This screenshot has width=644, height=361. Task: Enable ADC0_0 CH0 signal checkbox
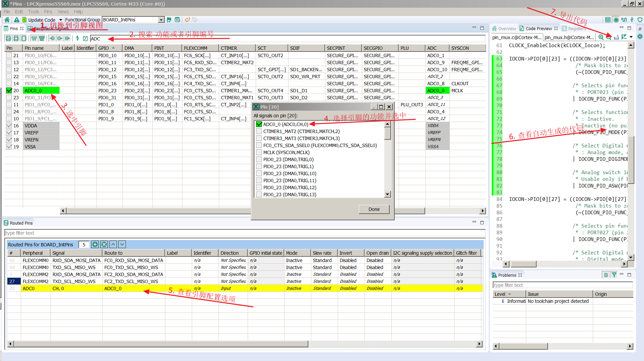(x=258, y=124)
